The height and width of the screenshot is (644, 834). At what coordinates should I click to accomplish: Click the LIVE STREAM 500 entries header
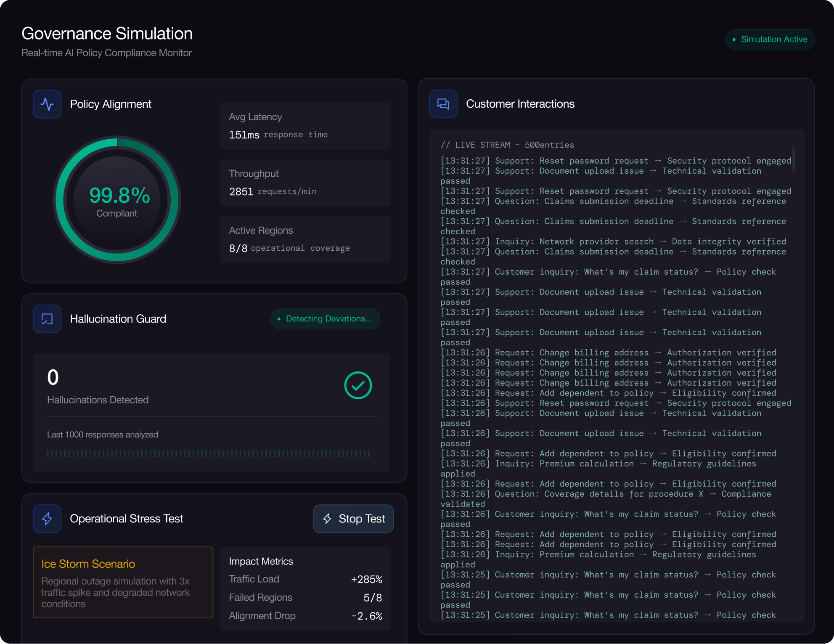point(507,145)
